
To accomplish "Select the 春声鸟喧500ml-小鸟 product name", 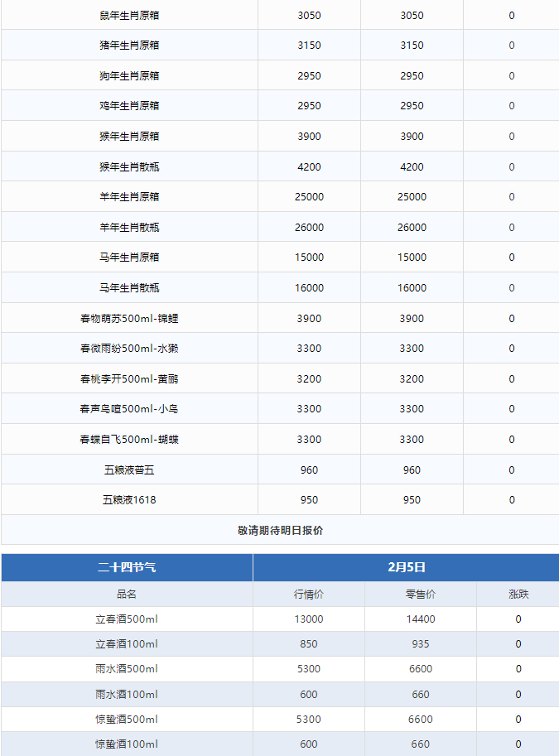I will [129, 409].
